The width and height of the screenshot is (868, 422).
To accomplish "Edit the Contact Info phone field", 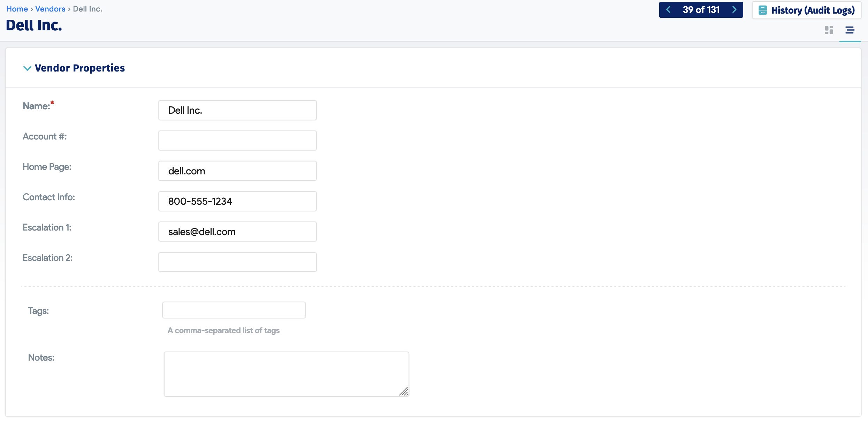I will [x=237, y=201].
